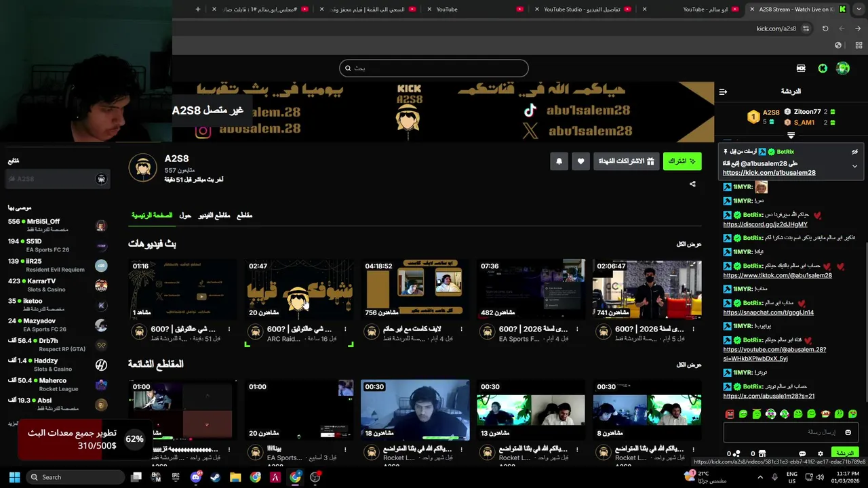The width and height of the screenshot is (868, 488).
Task: Click the kick.com/a2s8 address bar
Action: [776, 28]
